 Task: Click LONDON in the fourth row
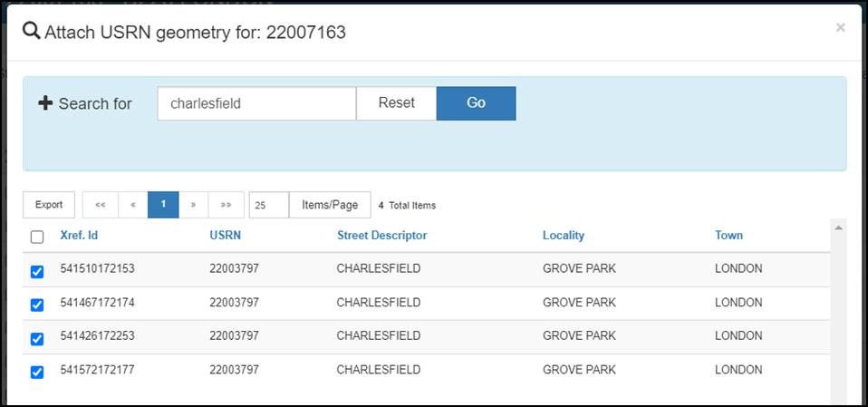[x=738, y=370]
